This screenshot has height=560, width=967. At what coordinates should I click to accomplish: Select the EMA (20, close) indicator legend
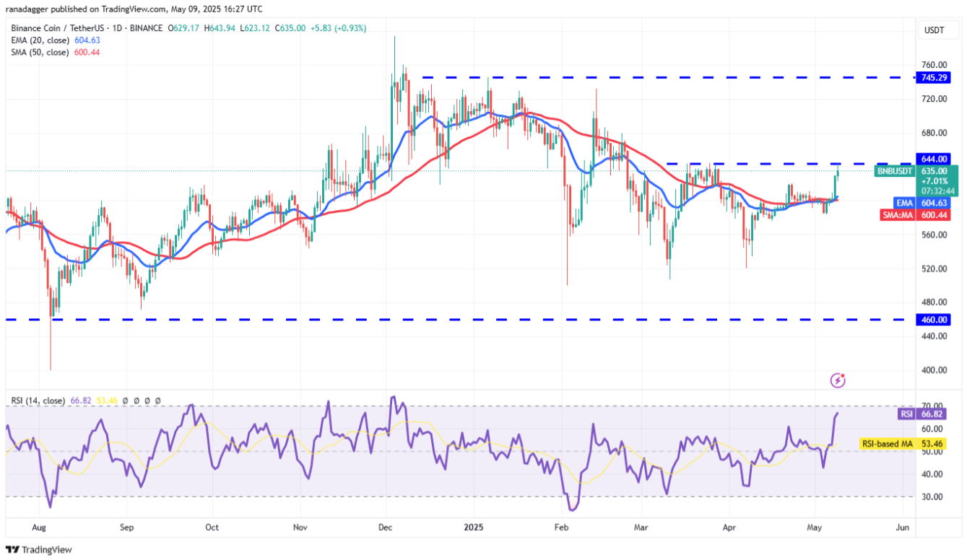(x=40, y=40)
